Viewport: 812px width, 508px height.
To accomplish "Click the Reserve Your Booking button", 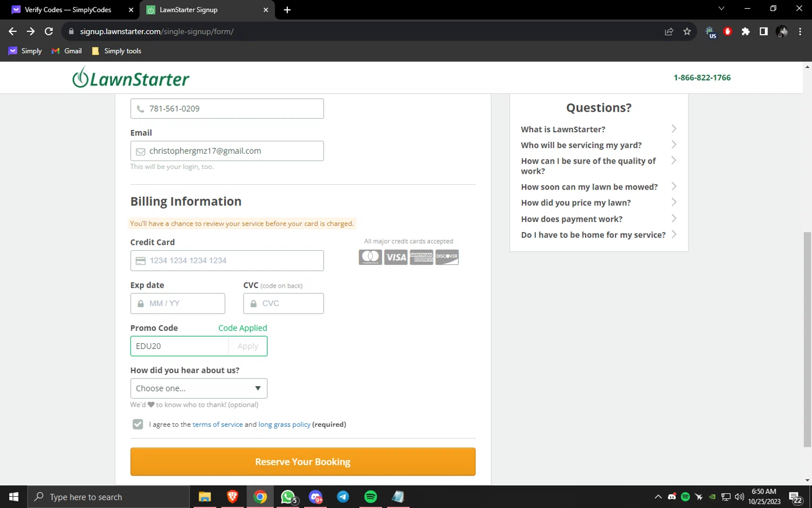I will [303, 461].
